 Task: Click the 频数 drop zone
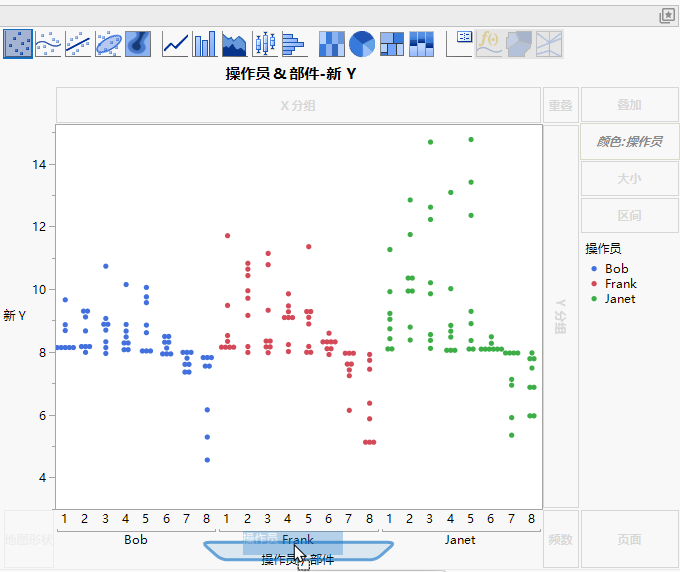(560, 539)
